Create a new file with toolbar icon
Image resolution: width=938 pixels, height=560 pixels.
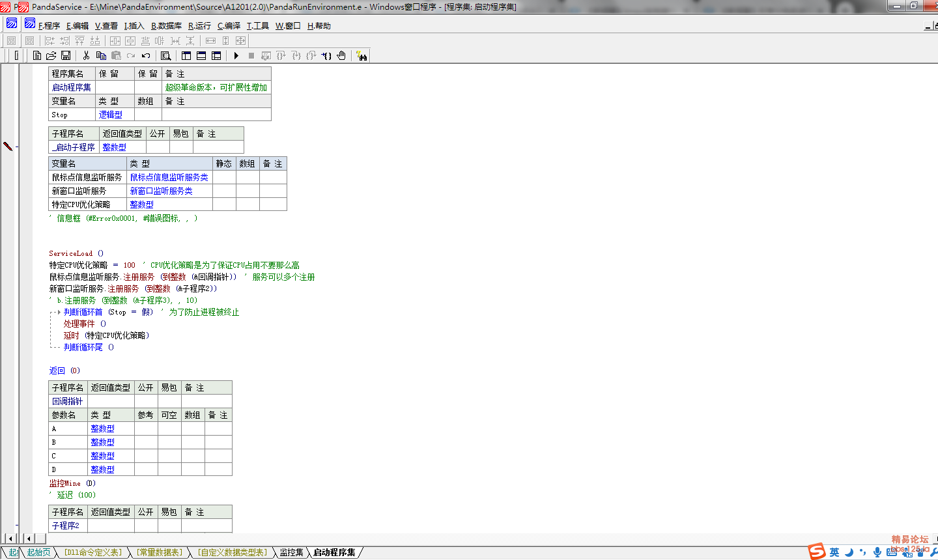[x=36, y=56]
